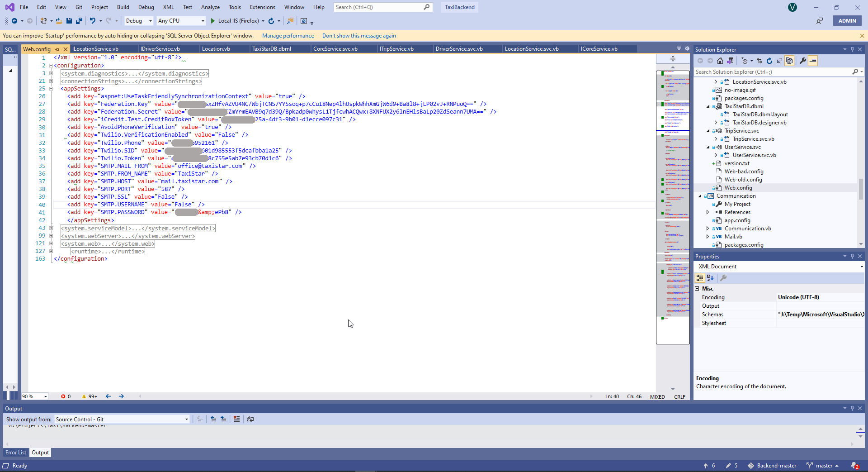Click the Save All icon
This screenshot has width=868, height=472.
coord(79,21)
